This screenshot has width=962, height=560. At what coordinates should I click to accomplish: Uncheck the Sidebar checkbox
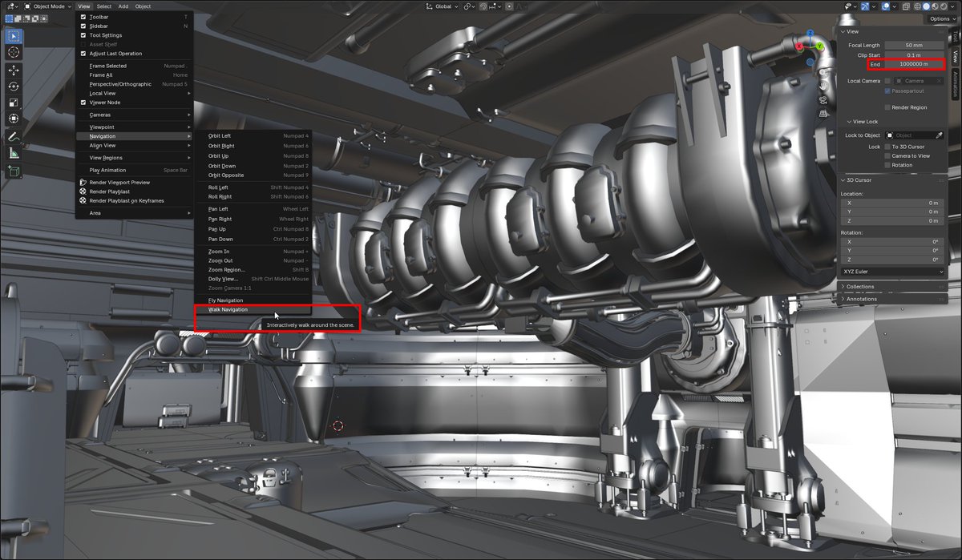tap(83, 26)
